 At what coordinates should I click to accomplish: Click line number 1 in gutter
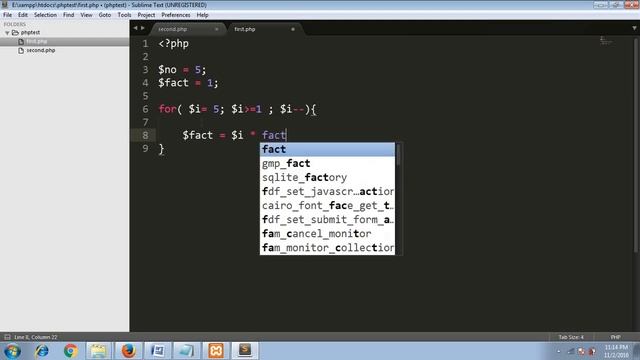tap(145, 44)
